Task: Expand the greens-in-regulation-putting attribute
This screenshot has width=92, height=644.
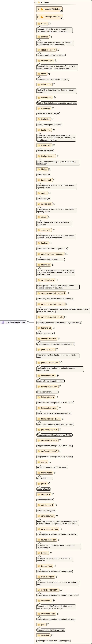Action: (67, 304)
